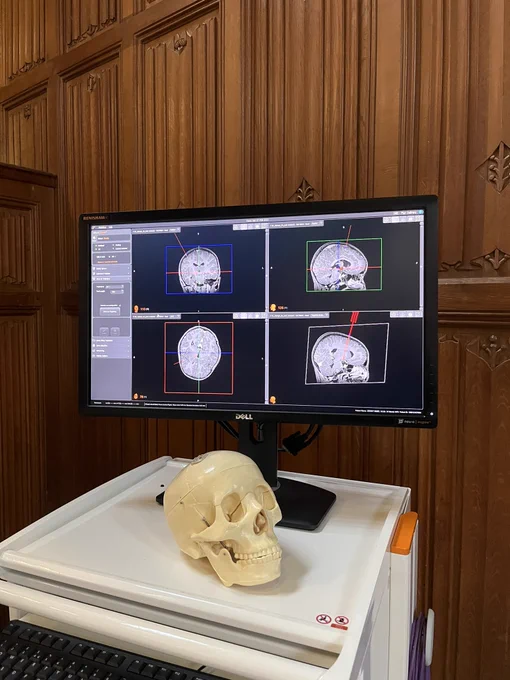Open the view dropdown in the trajectory pane header
The height and width of the screenshot is (680, 510).
pyautogui.click(x=319, y=315)
